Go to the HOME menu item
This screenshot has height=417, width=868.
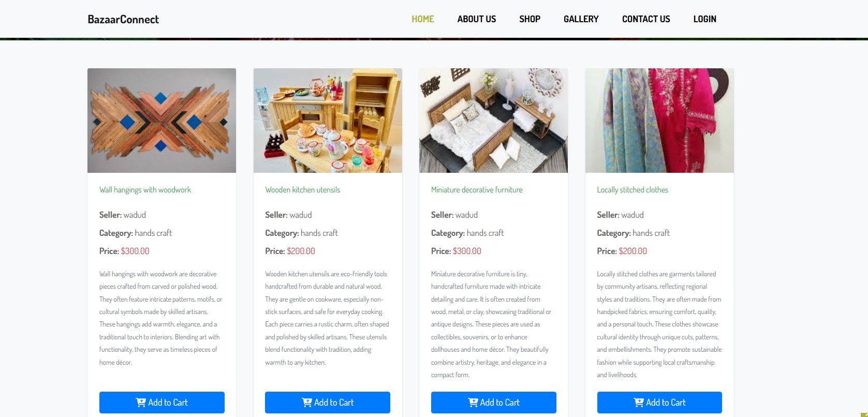pyautogui.click(x=423, y=19)
